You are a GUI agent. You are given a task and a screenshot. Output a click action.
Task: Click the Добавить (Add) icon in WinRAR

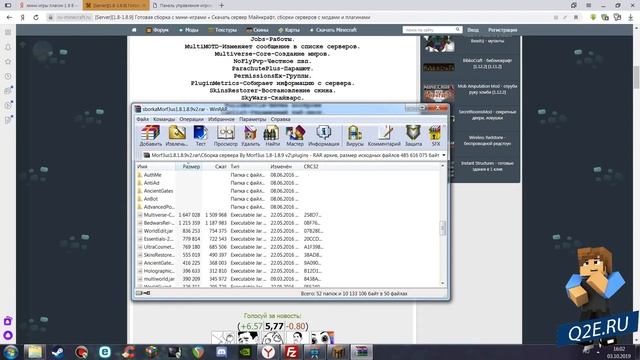point(151,136)
